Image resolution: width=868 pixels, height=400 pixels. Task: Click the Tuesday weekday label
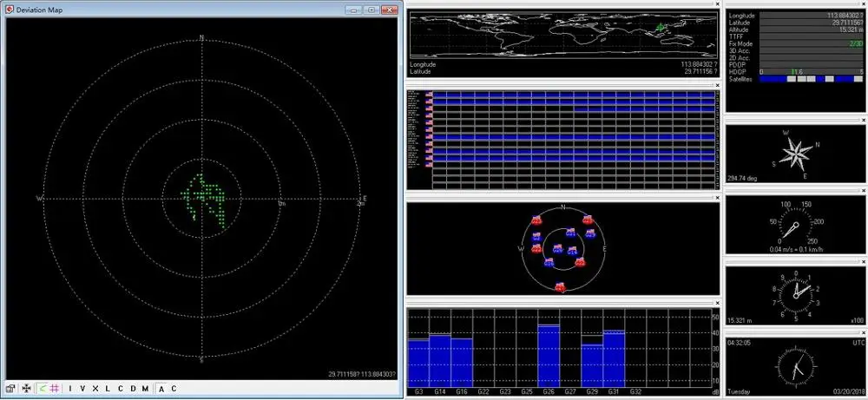coord(739,391)
